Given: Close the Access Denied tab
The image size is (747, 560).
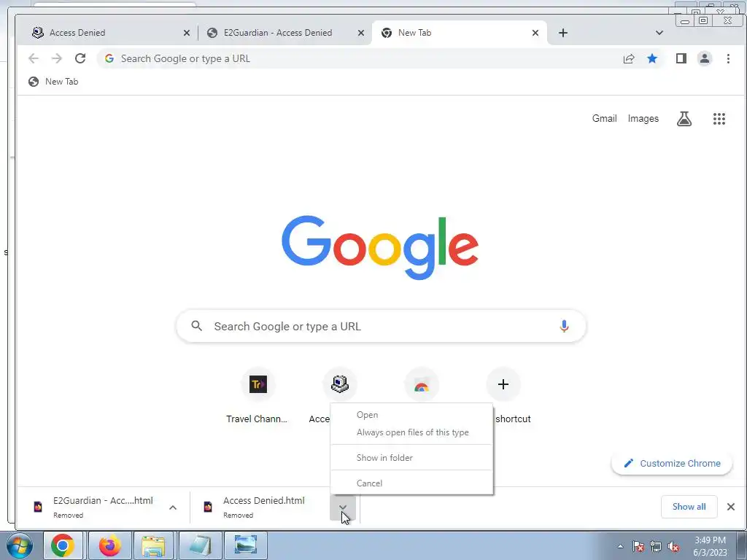Looking at the screenshot, I should pyautogui.click(x=187, y=33).
